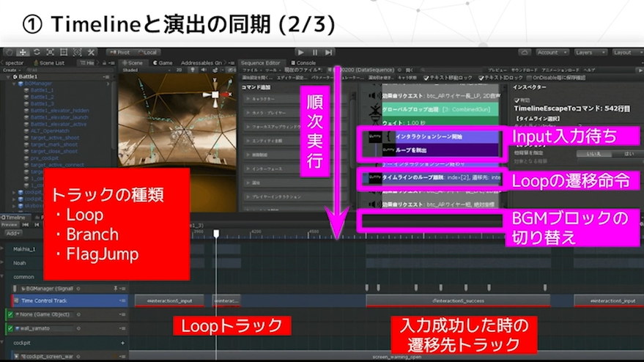Select target_mark_shoot in the hierarchy

(53, 144)
